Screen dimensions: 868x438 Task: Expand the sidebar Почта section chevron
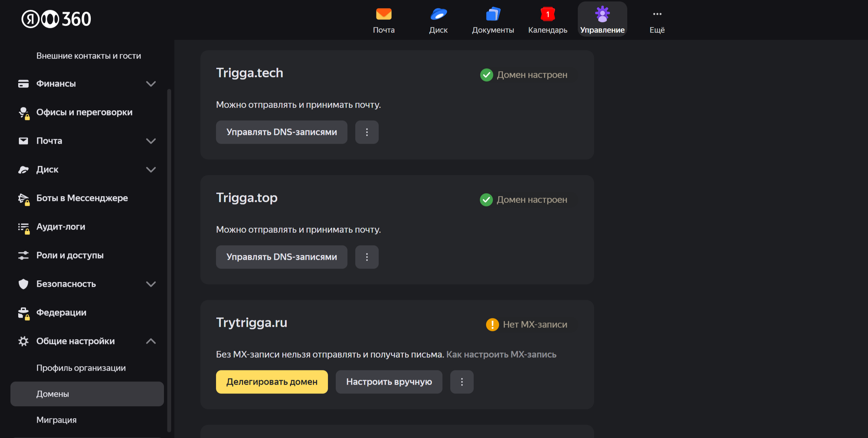coord(151,141)
